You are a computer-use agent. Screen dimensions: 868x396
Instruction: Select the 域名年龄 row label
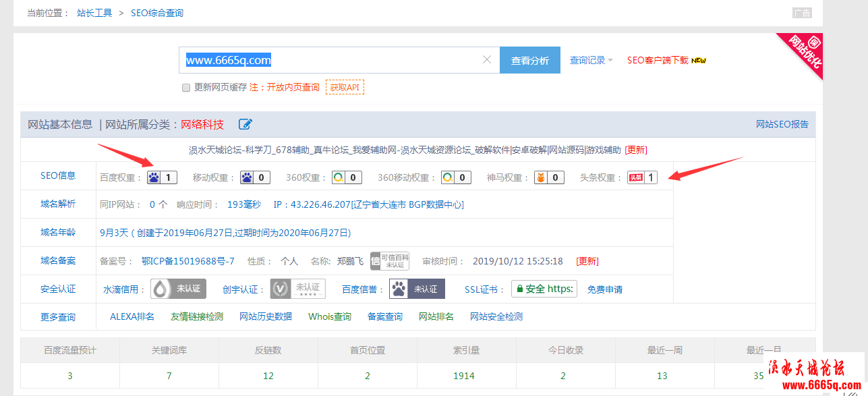point(58,232)
